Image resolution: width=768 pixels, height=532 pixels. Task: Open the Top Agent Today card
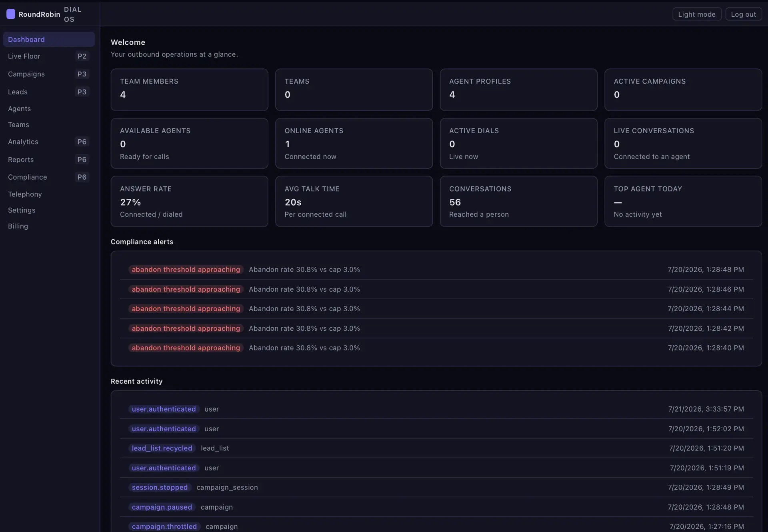tap(683, 201)
